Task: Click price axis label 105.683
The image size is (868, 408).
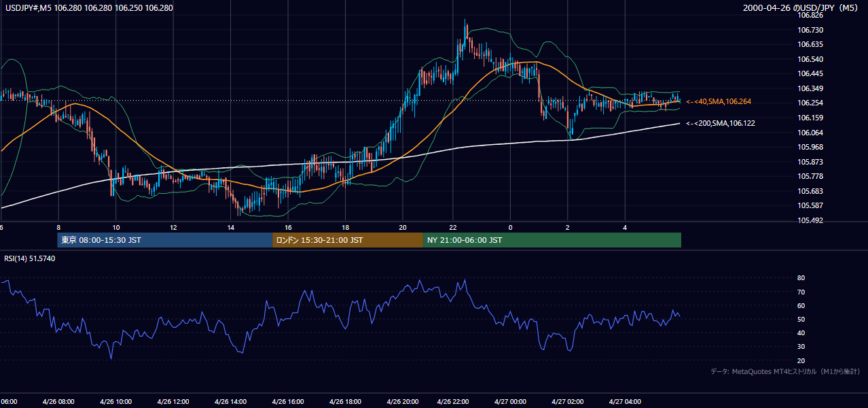Action: [x=811, y=191]
